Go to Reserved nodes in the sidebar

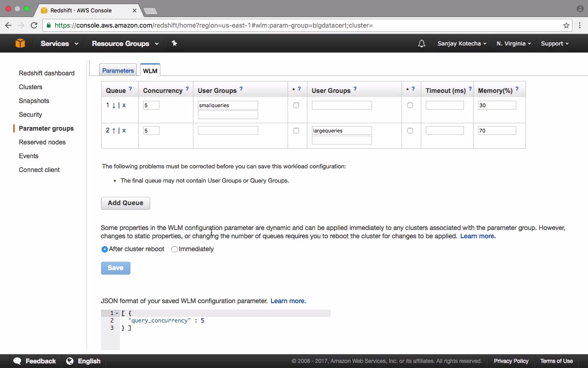point(42,142)
